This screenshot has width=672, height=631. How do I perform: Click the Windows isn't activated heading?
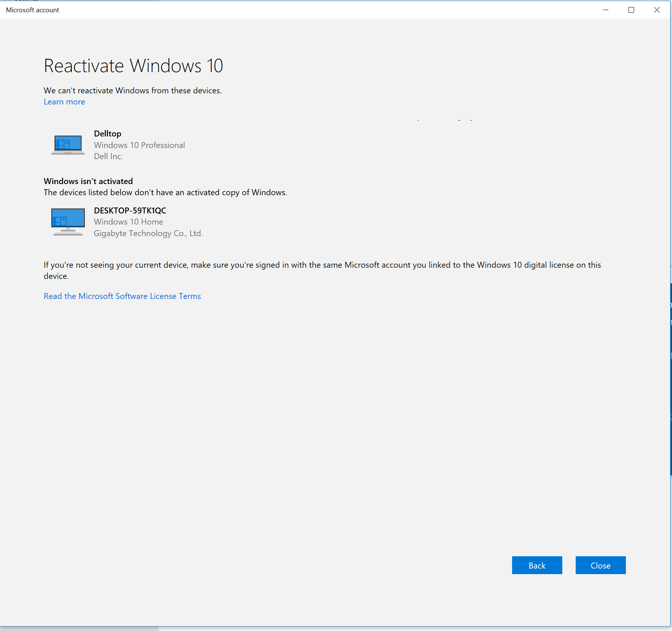[88, 181]
